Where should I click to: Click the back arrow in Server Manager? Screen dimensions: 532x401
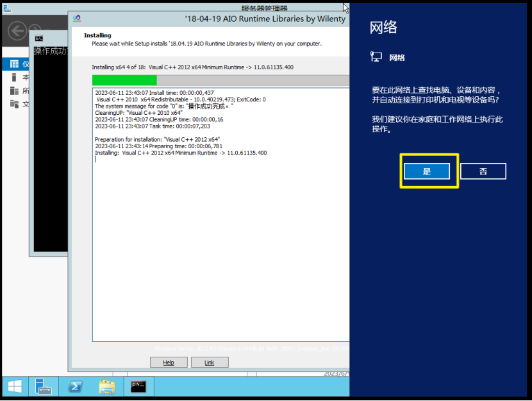pos(17,31)
